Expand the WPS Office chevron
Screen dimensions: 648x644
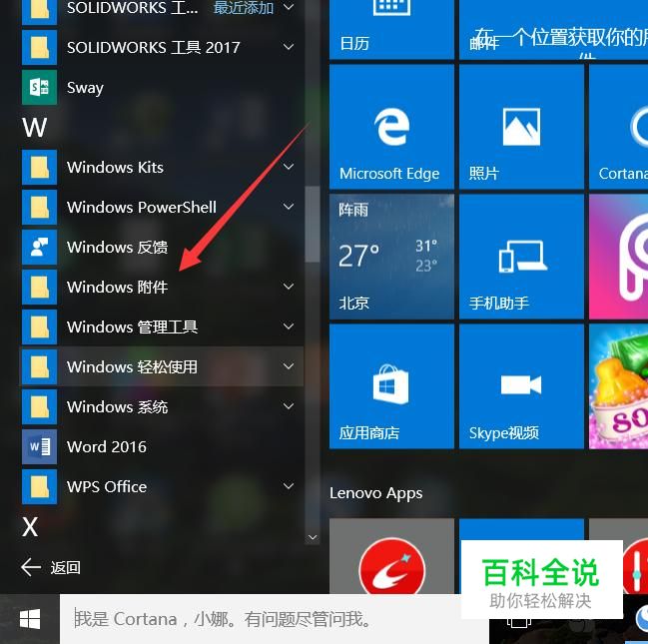click(x=289, y=486)
